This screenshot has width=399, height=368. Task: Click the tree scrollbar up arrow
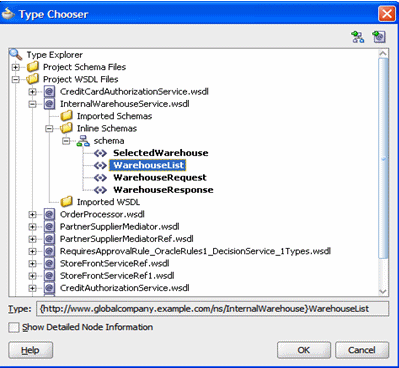tap(383, 54)
